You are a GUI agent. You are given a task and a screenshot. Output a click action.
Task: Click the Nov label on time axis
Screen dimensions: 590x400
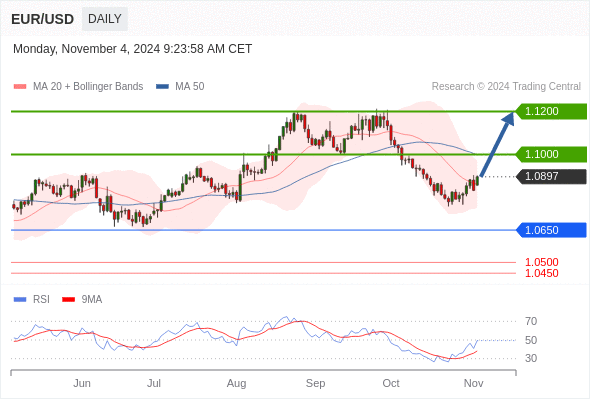pyautogui.click(x=473, y=383)
